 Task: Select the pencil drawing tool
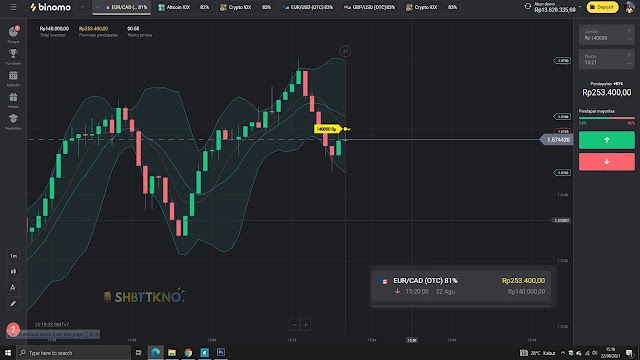tap(13, 304)
